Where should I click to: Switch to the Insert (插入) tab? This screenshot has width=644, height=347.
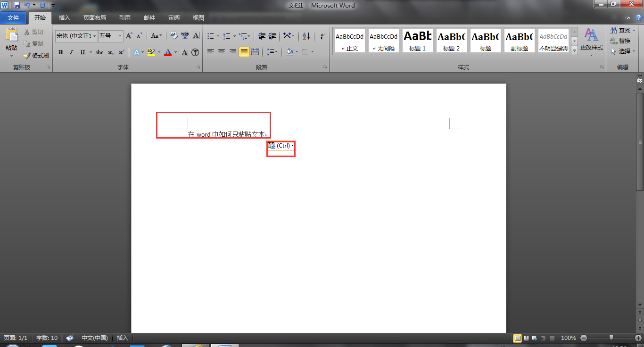tap(64, 18)
